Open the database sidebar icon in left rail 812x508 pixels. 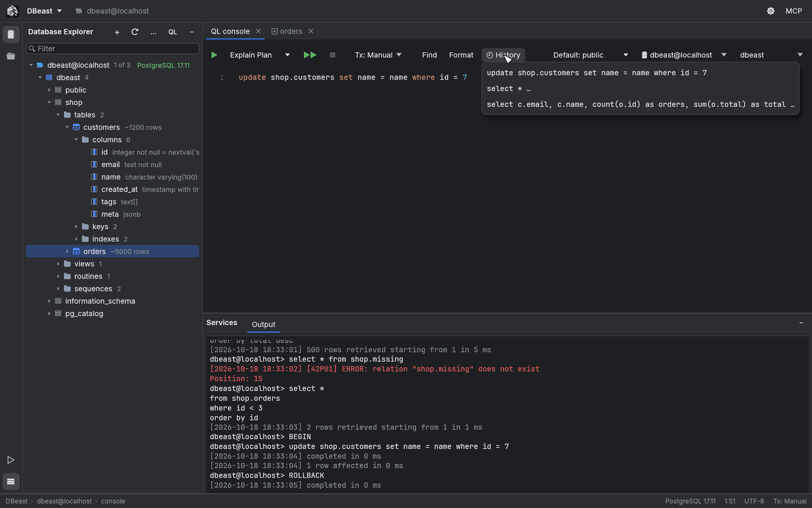click(x=11, y=35)
